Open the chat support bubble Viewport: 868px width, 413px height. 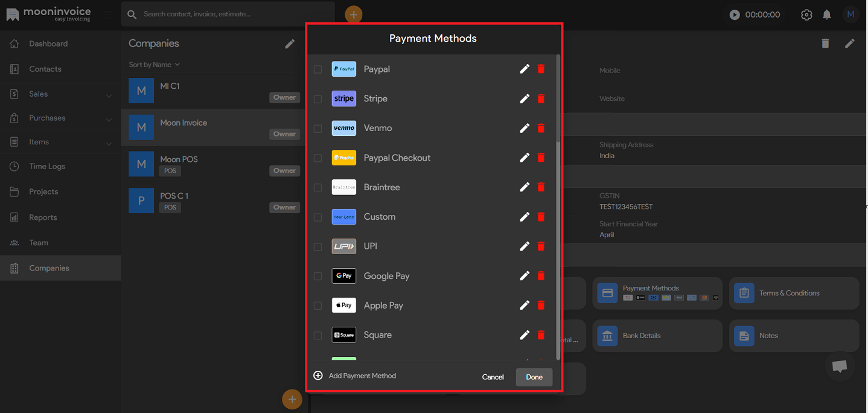[840, 366]
